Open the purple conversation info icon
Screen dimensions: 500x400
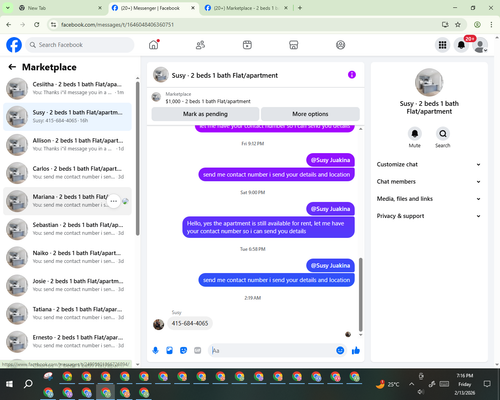(x=352, y=75)
